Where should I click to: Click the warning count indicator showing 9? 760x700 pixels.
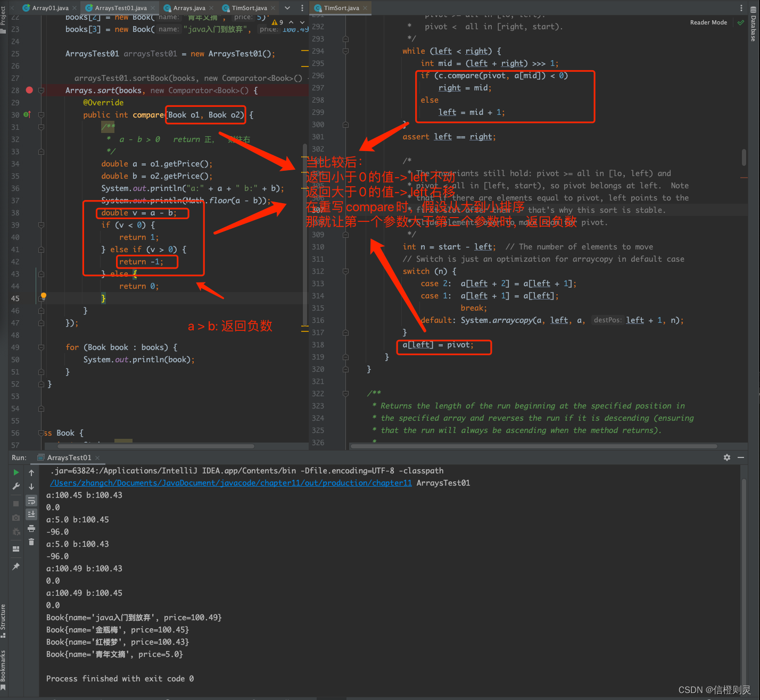tap(277, 22)
